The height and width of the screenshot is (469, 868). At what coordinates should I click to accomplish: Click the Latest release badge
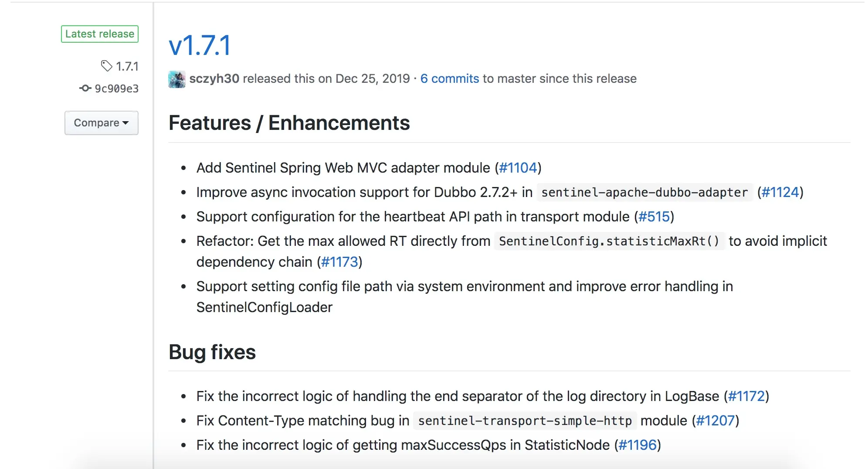click(x=100, y=34)
